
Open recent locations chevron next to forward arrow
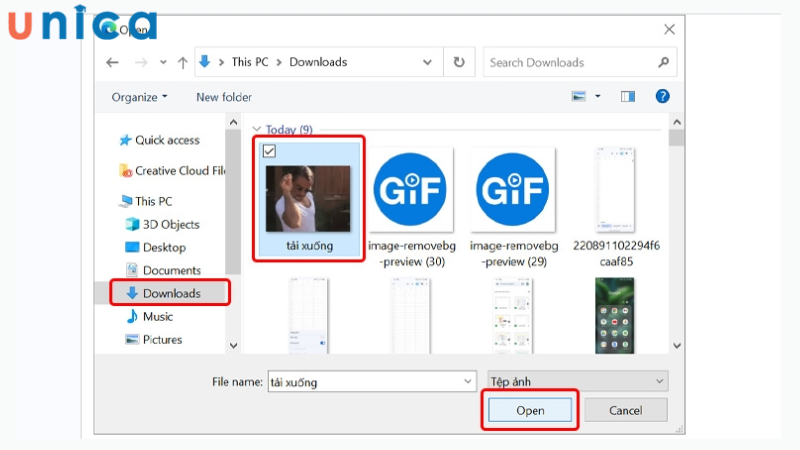(x=163, y=62)
